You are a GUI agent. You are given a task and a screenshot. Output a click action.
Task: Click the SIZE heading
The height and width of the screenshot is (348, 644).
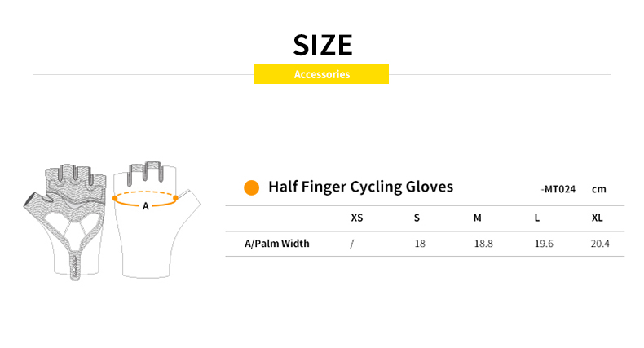[x=322, y=43]
